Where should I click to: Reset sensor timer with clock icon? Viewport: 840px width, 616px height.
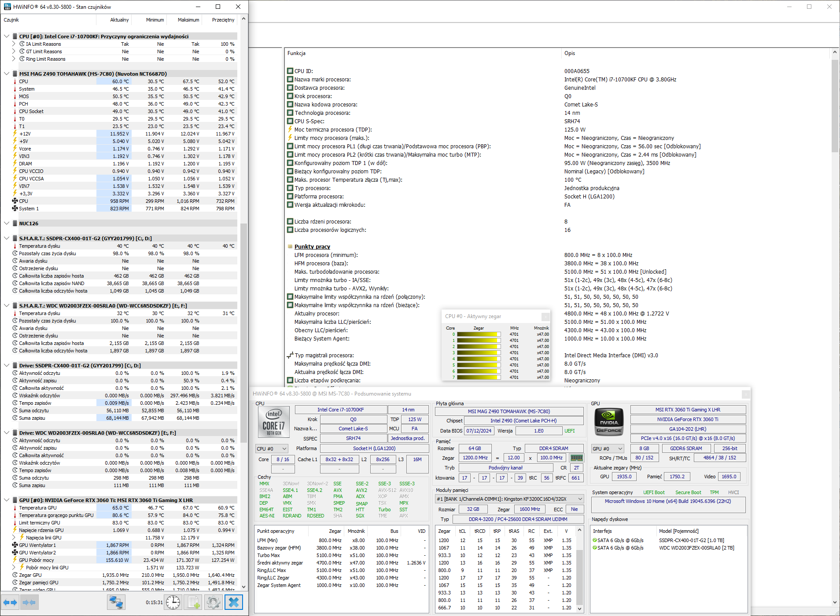pos(173,602)
